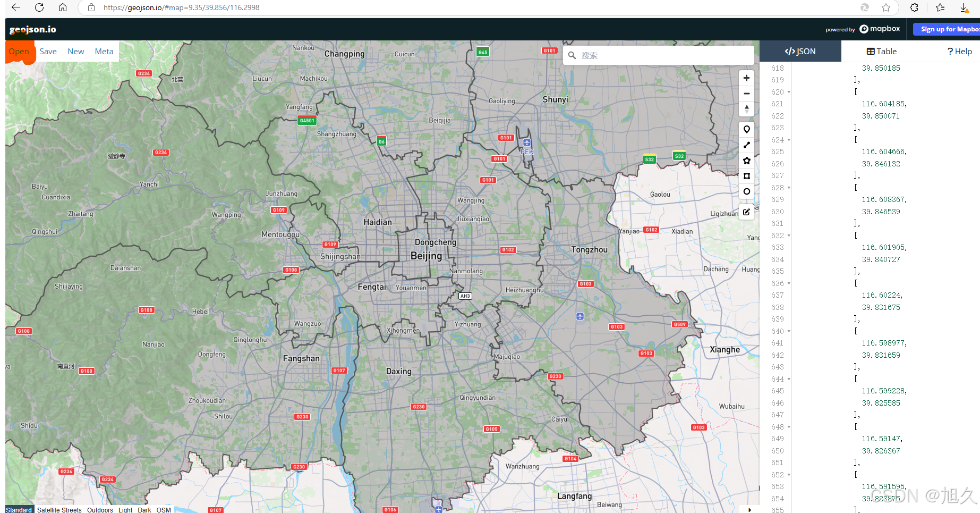Screen dimensions: 980x513
Task: Click the Haidian label on map
Action: coord(378,222)
